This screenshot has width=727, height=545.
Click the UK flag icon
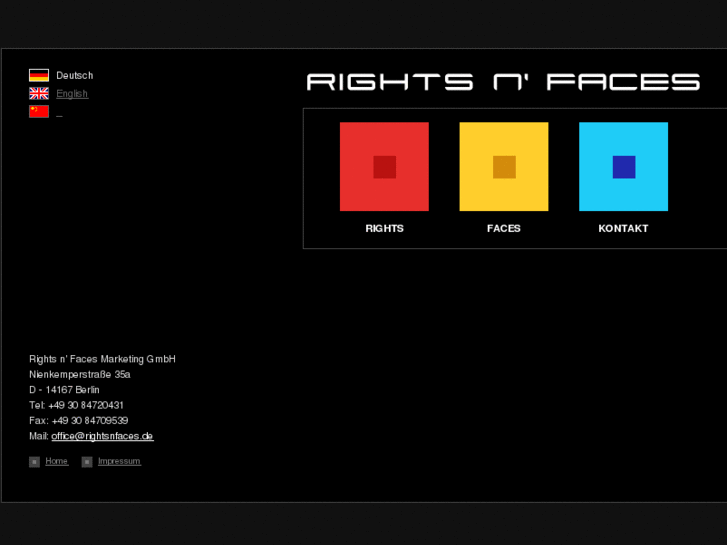(x=39, y=94)
